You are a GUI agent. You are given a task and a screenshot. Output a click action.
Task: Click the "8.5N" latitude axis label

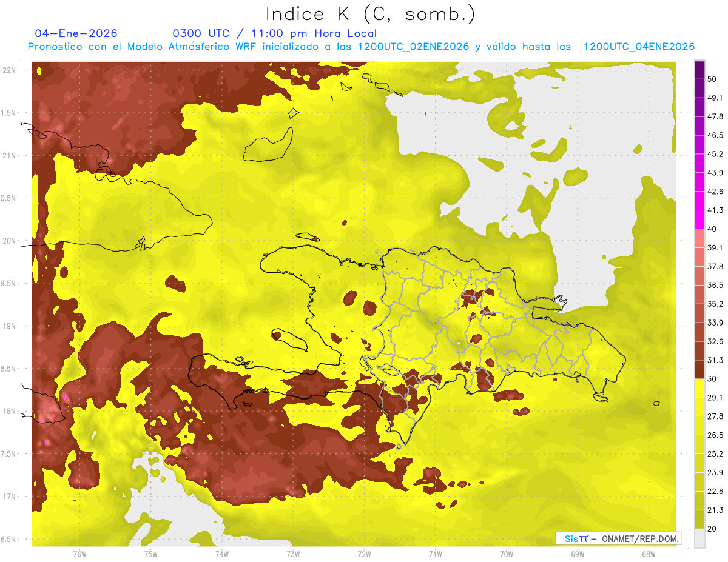(8, 369)
